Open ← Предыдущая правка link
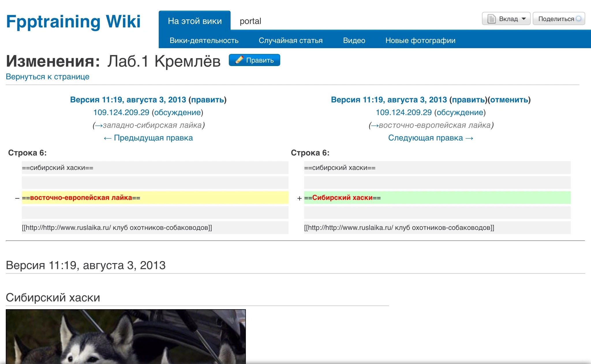The height and width of the screenshot is (364, 591). (148, 138)
